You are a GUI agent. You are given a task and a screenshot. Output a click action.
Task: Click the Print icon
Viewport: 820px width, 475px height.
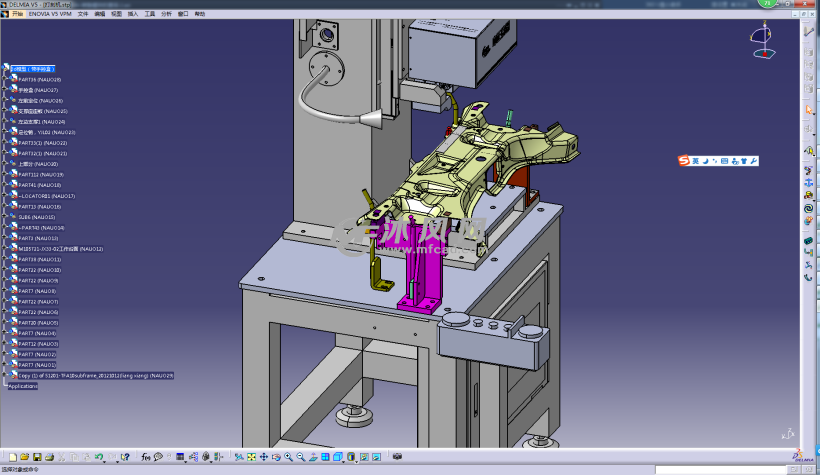click(x=49, y=457)
